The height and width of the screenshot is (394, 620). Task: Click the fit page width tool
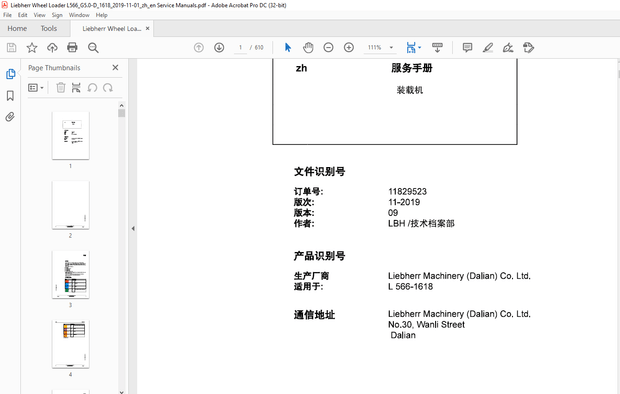pos(411,47)
